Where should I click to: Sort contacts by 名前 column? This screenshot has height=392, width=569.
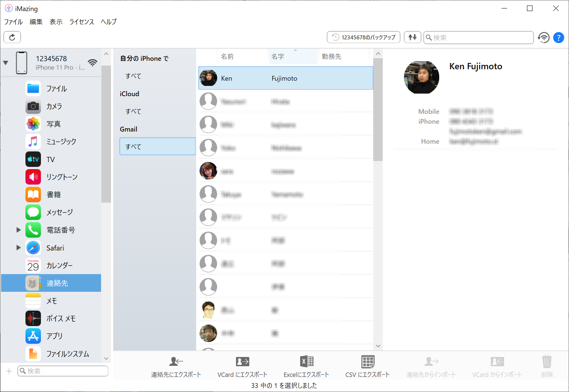[x=242, y=56]
